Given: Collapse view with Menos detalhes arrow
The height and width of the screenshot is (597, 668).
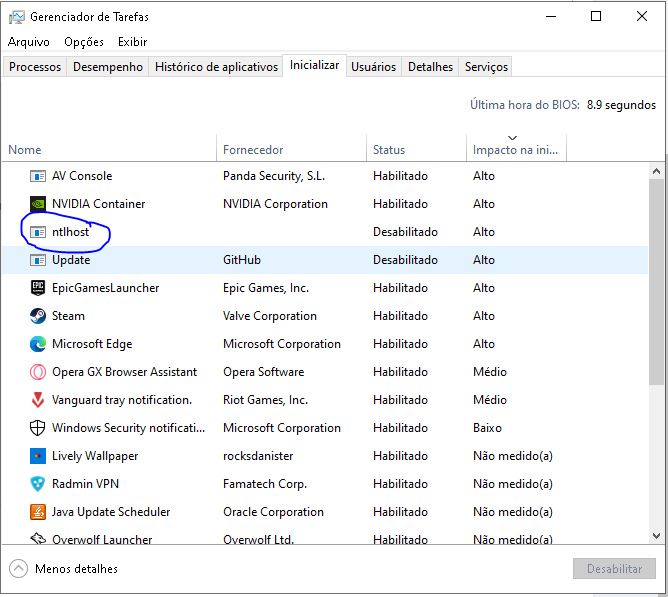Looking at the screenshot, I should (18, 568).
